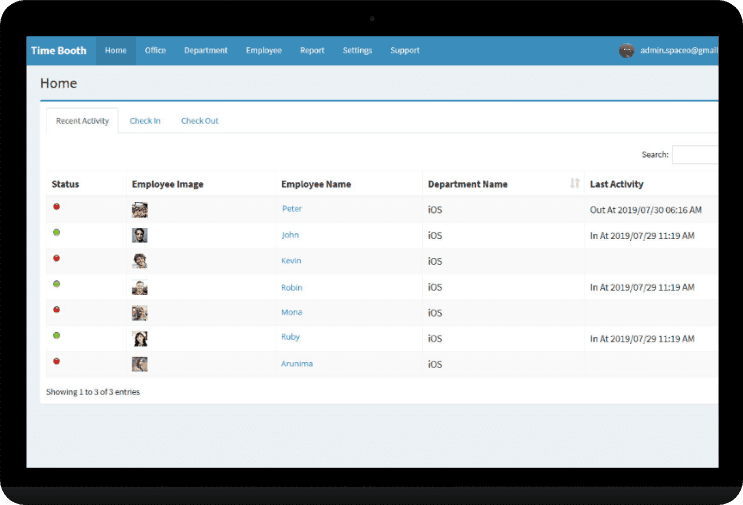
Task: Switch to the Check In tab
Action: 145,121
